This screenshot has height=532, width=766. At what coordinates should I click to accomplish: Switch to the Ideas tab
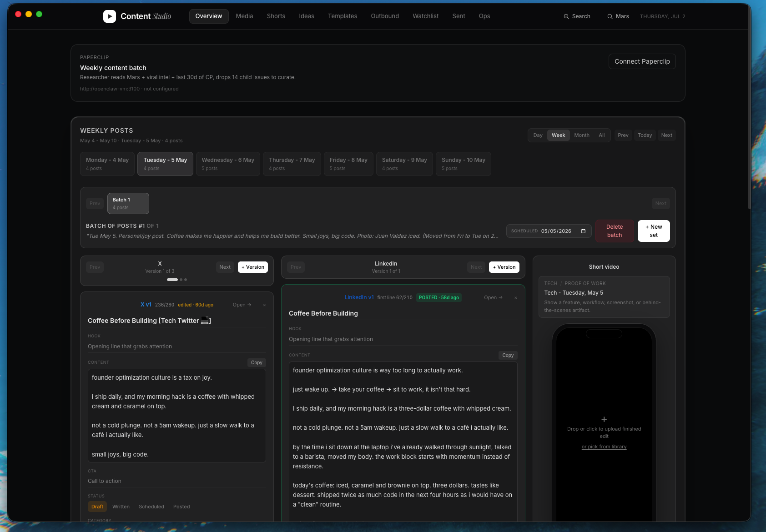tap(307, 16)
